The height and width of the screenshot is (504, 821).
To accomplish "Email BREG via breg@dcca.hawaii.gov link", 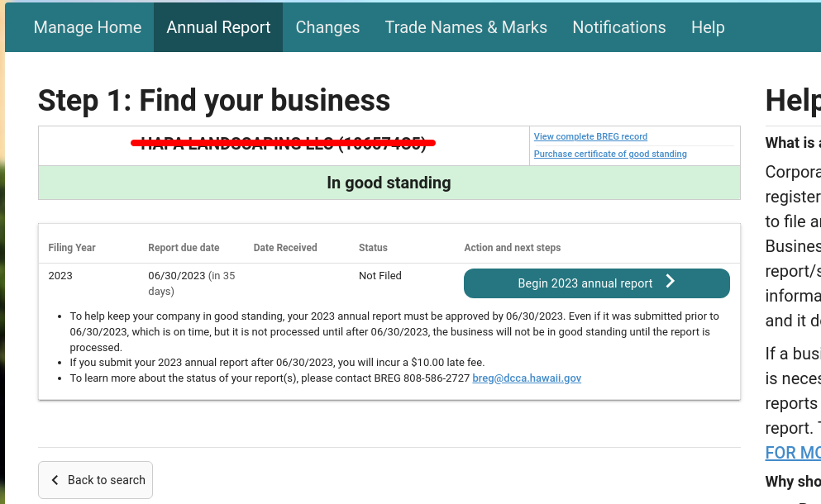I will coord(527,378).
